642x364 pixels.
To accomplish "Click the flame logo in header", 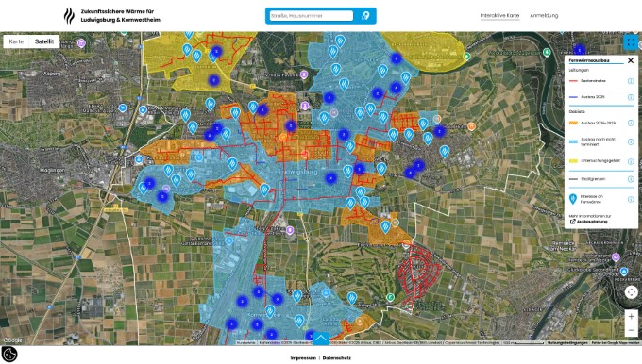I will (69, 16).
